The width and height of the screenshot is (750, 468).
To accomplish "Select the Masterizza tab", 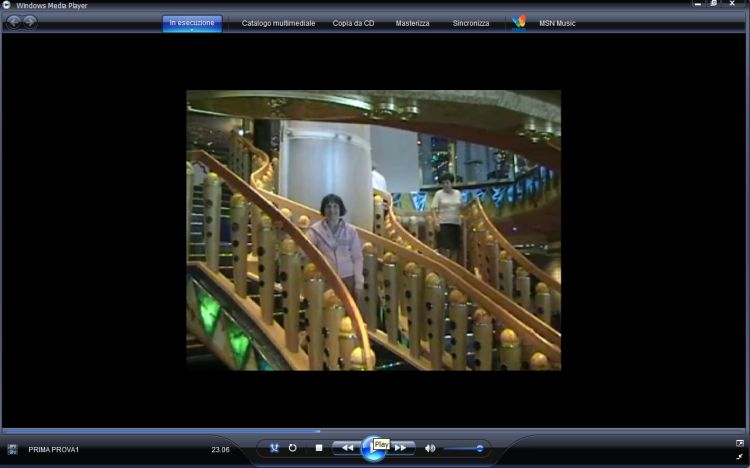I will coord(412,23).
